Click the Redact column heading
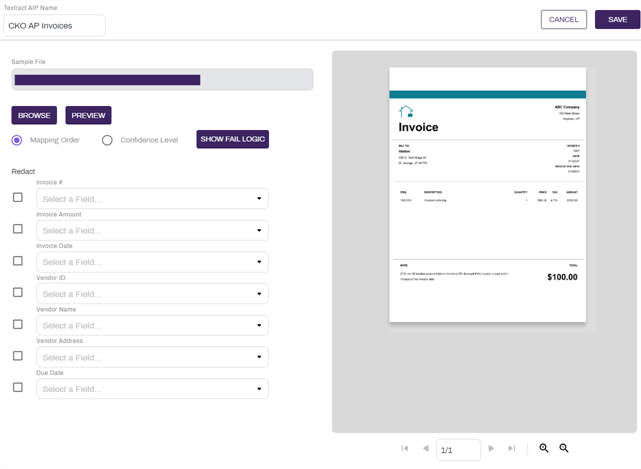Image resolution: width=641 pixels, height=469 pixels. pyautogui.click(x=23, y=171)
